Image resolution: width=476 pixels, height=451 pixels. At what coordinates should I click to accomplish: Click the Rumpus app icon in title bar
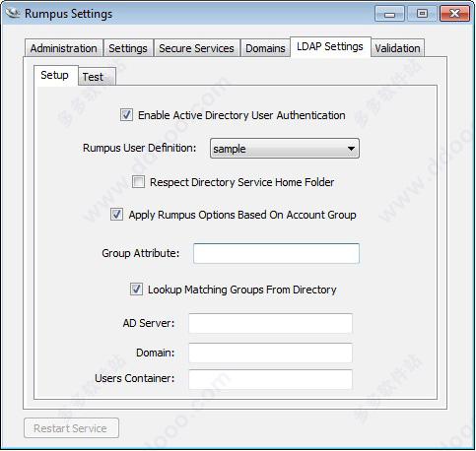pyautogui.click(x=13, y=13)
